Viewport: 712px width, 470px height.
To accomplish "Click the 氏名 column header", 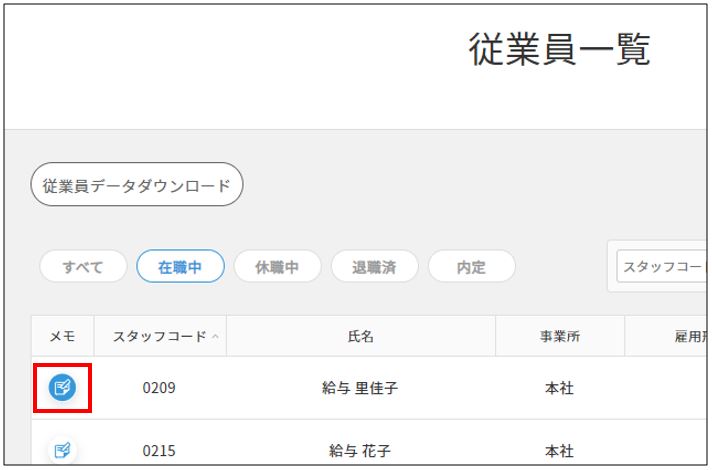I will coord(360,337).
